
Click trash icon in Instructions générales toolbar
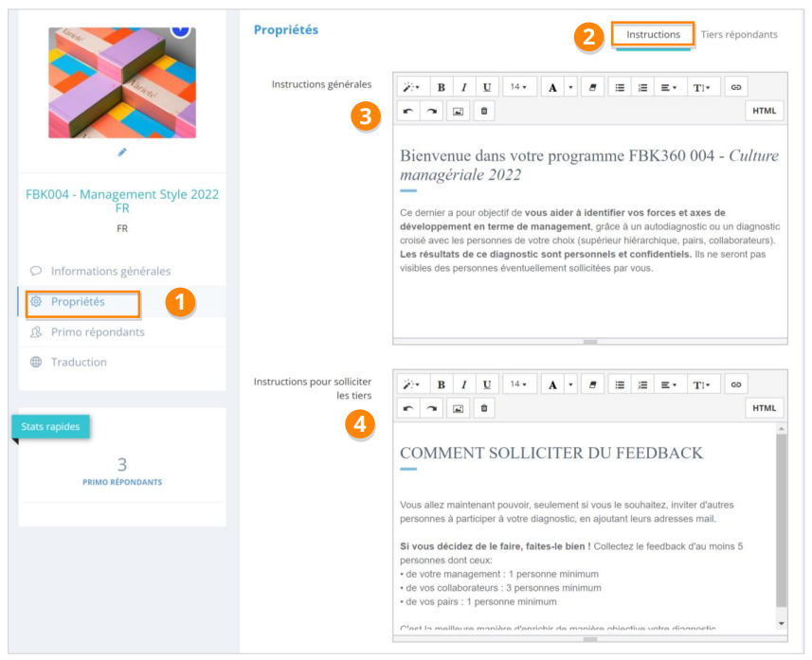click(x=484, y=111)
